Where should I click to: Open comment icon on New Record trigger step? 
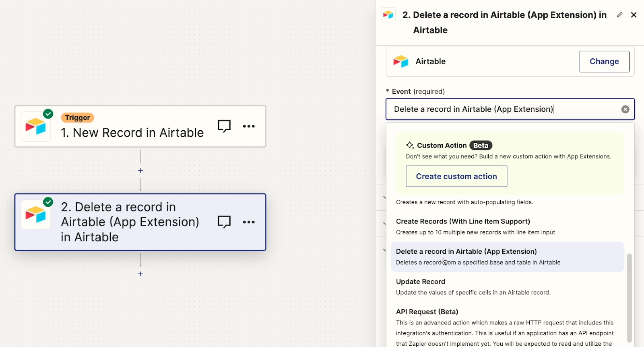click(x=224, y=126)
